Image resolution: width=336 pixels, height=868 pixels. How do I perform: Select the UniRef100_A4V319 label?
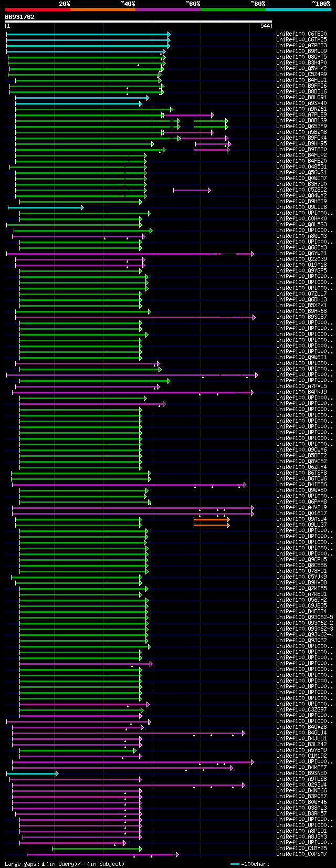pyautogui.click(x=301, y=508)
